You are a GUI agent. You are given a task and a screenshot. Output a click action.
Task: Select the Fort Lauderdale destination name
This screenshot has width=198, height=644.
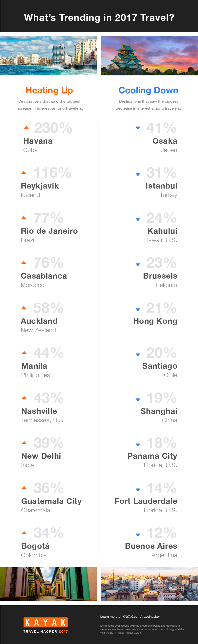(146, 501)
